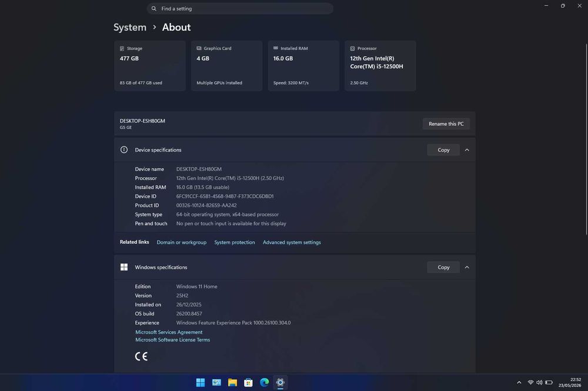
Task: Click the CE mark icon
Action: pos(141,356)
